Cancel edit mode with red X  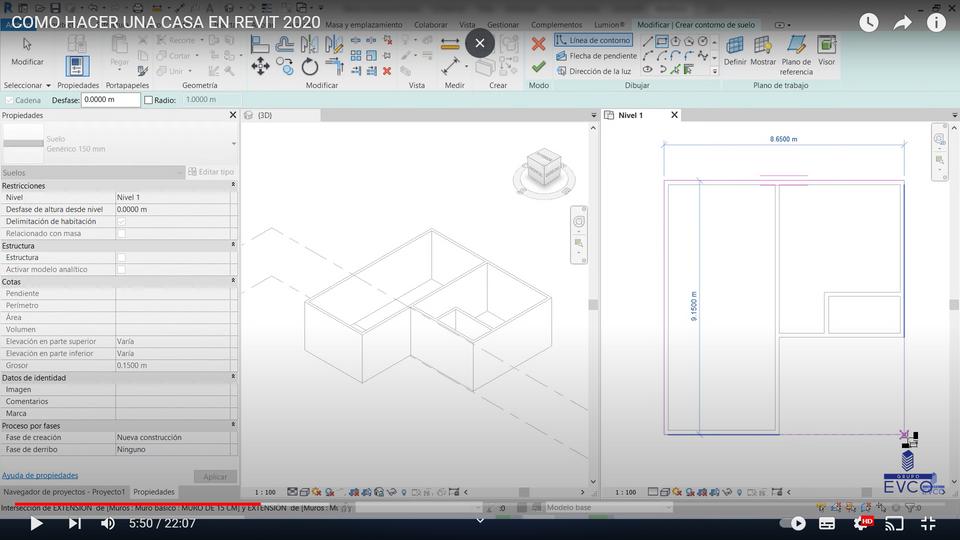[x=538, y=44]
